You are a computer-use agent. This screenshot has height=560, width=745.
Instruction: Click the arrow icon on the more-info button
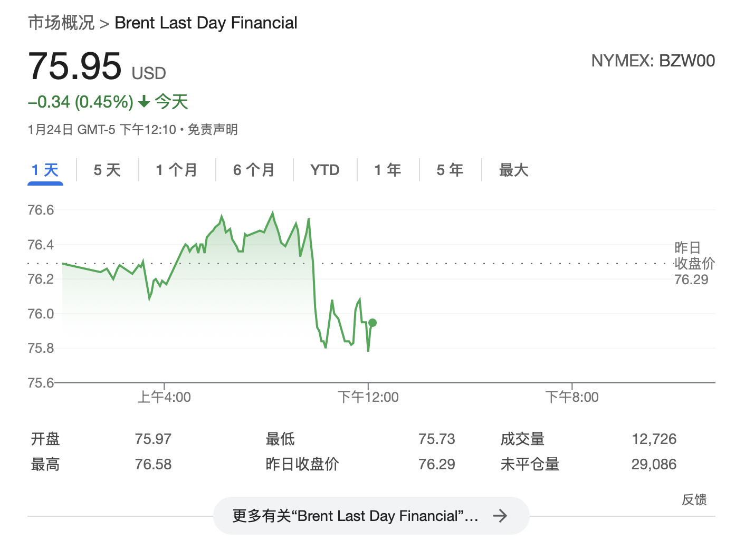tap(500, 516)
